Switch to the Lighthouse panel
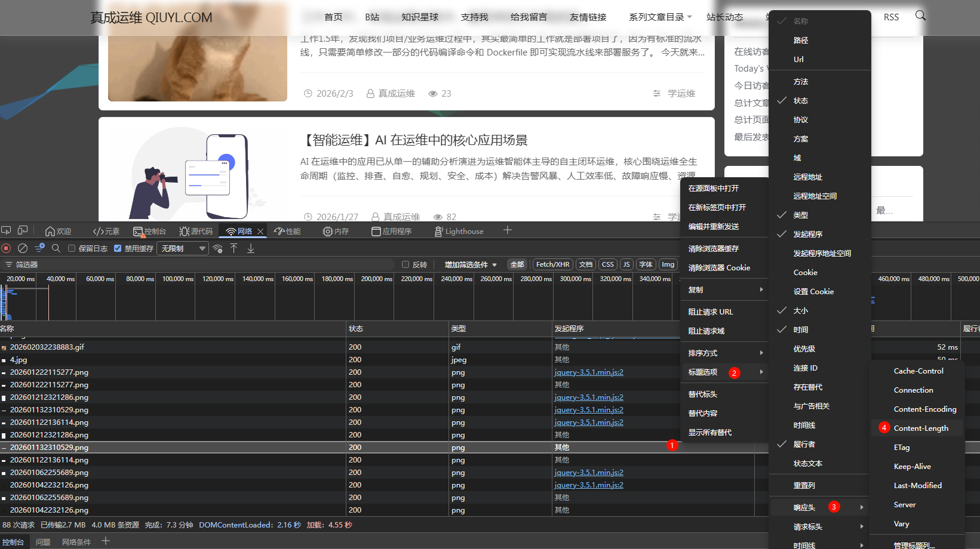980x549 pixels. coord(459,231)
